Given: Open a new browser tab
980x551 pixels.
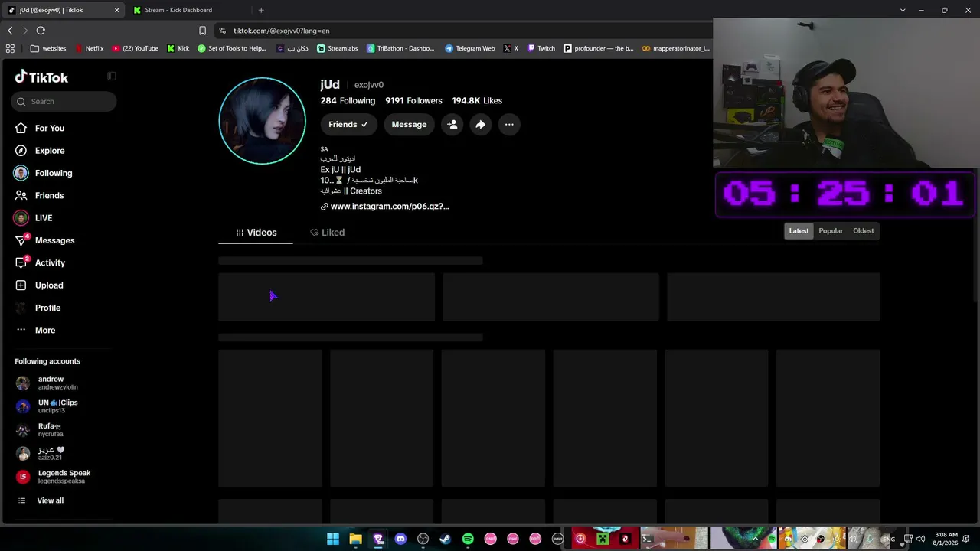Looking at the screenshot, I should [x=261, y=10].
